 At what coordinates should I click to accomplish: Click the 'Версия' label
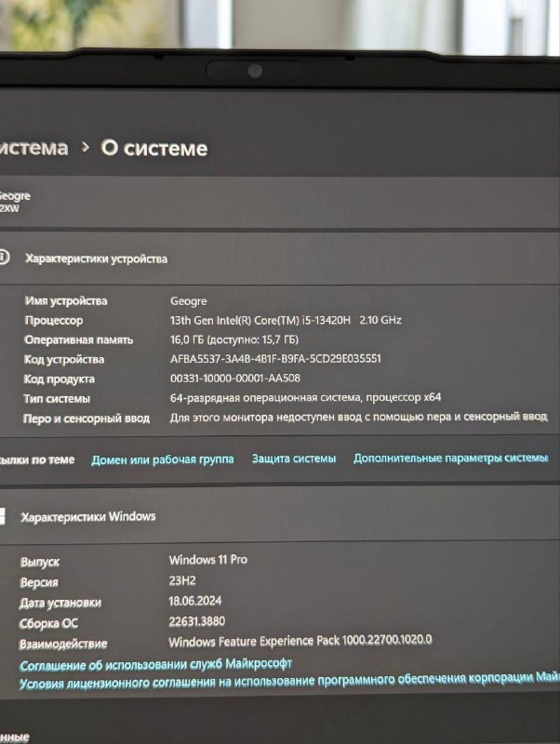pyautogui.click(x=39, y=583)
